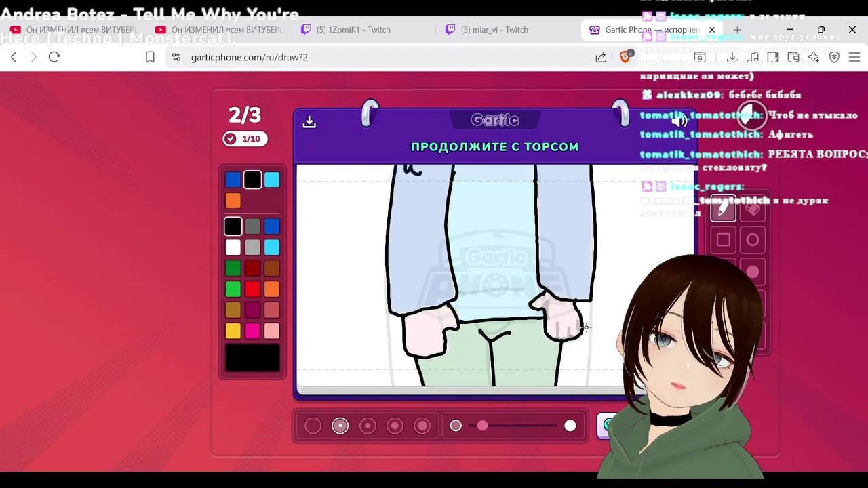This screenshot has height=488, width=868.
Task: Choose the third brush size
Action: click(368, 426)
